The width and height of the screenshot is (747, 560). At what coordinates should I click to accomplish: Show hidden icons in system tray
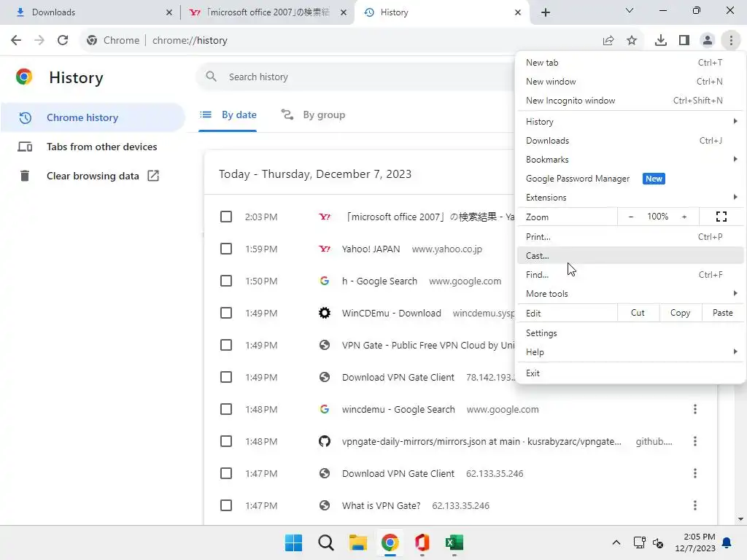pyautogui.click(x=616, y=542)
